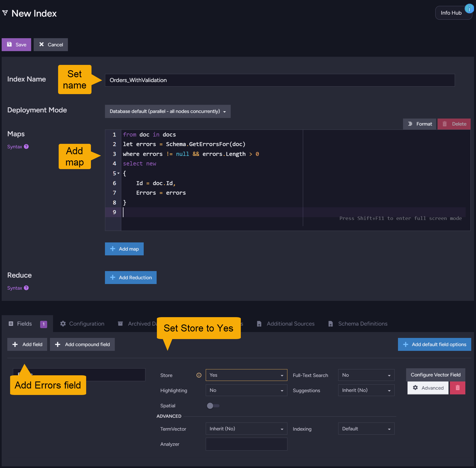This screenshot has width=476, height=468.
Task: Open Reduce Syntax help via the question mark icon
Action: [x=26, y=288]
